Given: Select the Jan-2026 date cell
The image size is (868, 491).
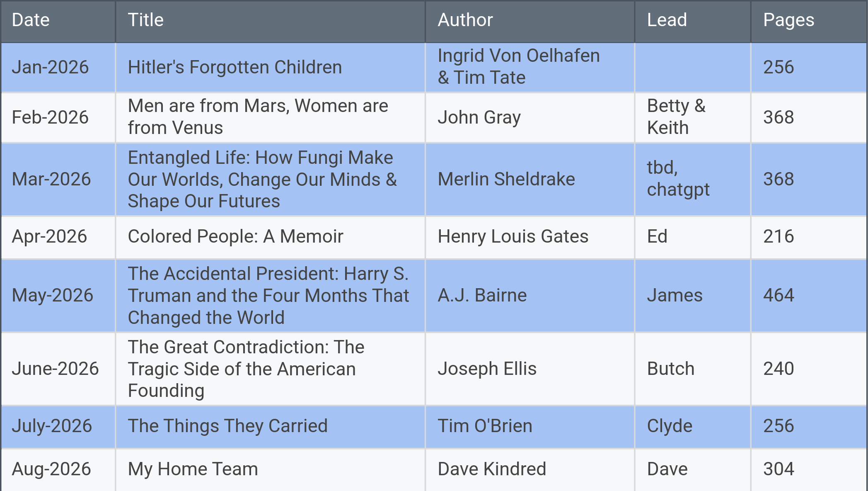Looking at the screenshot, I should coord(50,67).
